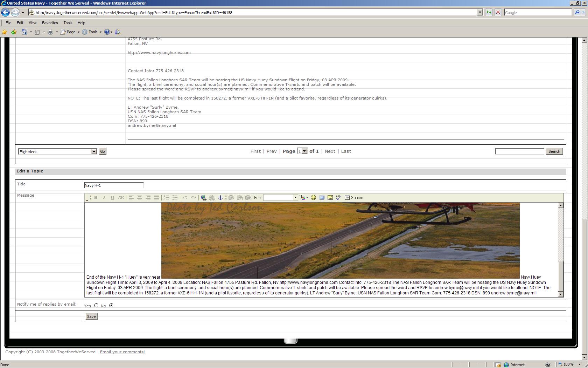Screen dimensions: 588x368
Task: Click the forum search text field
Action: pos(519,151)
